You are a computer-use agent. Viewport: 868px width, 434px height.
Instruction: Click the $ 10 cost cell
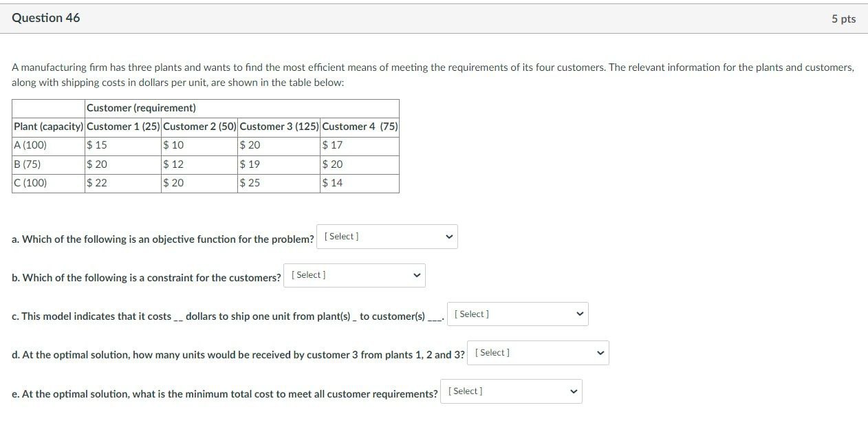point(199,146)
